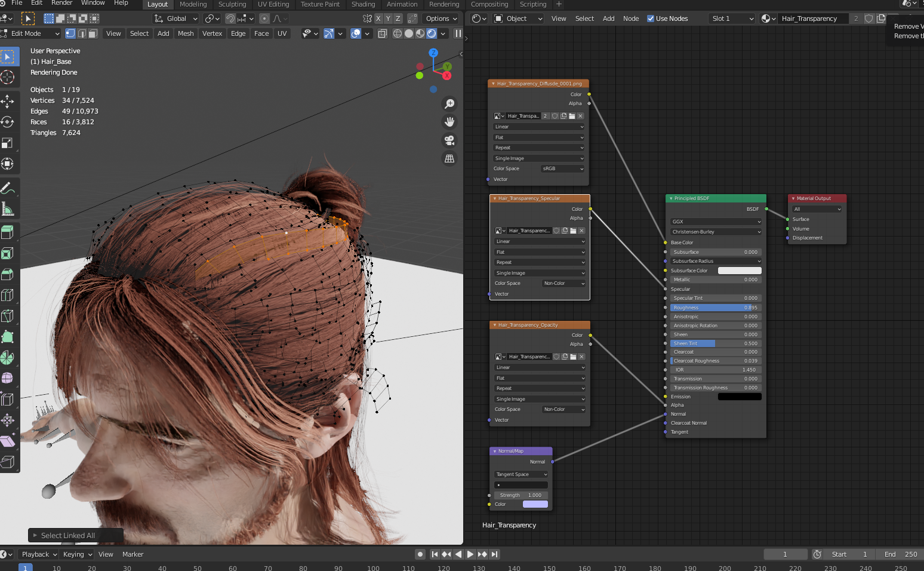Click the Options button in viewport header
Image resolution: width=924 pixels, height=571 pixels.
click(x=442, y=19)
